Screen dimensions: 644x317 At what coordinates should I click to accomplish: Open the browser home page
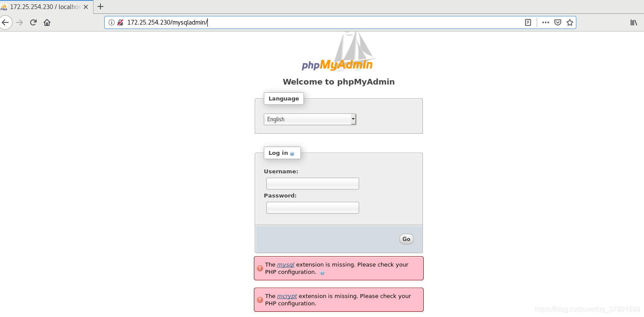(x=47, y=22)
